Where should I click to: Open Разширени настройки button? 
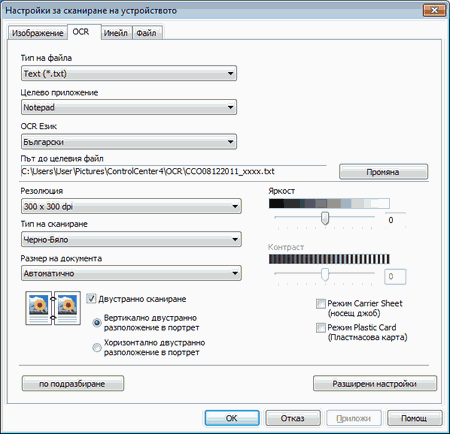(375, 384)
